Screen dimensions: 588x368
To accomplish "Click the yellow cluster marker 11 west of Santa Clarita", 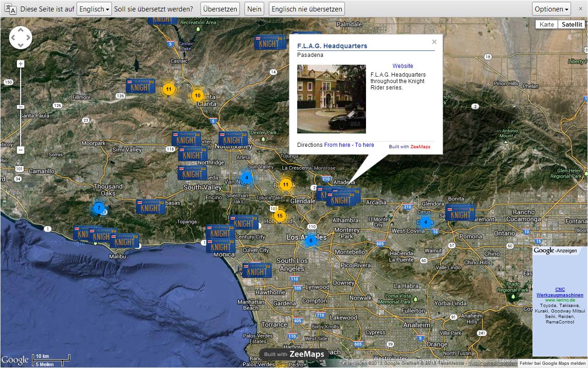I will coord(169,89).
